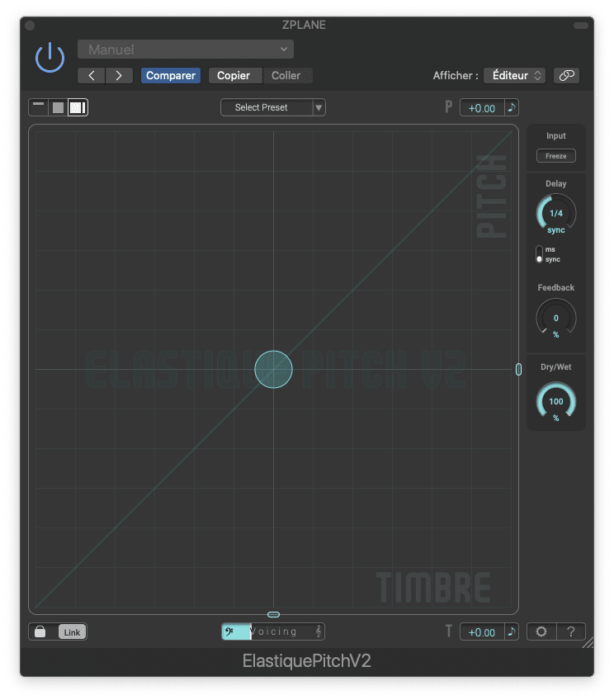Switch to minimal view size icon

pos(38,107)
